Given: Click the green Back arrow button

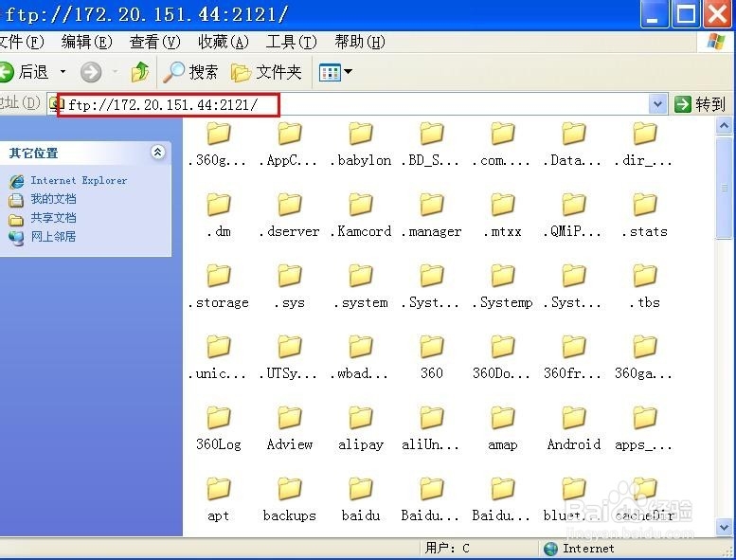Looking at the screenshot, I should (7, 72).
